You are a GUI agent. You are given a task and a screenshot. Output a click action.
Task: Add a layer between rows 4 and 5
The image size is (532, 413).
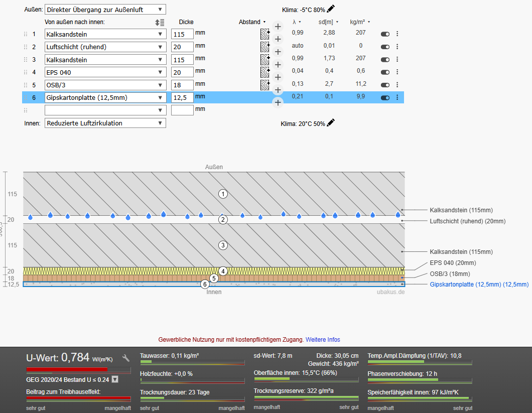(x=278, y=77)
